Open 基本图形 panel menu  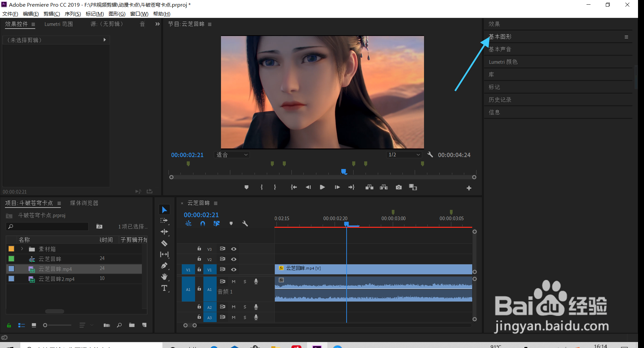tap(626, 37)
